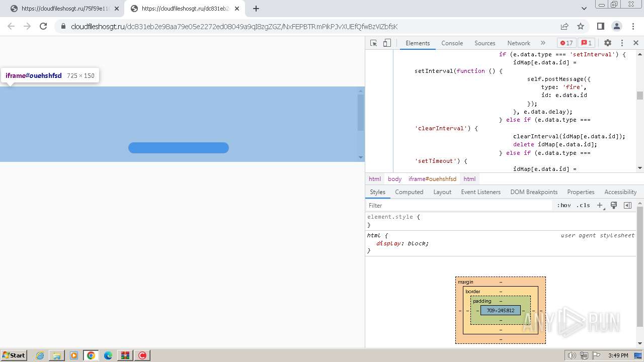Toggle the :hov element state panel
Screen dimensions: 644x362
[563, 205]
